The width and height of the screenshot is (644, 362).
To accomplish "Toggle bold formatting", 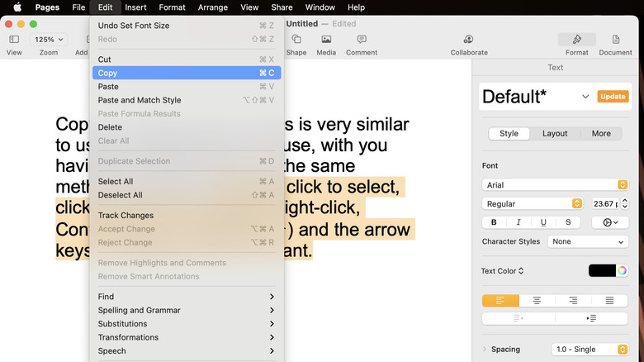I will coord(494,222).
